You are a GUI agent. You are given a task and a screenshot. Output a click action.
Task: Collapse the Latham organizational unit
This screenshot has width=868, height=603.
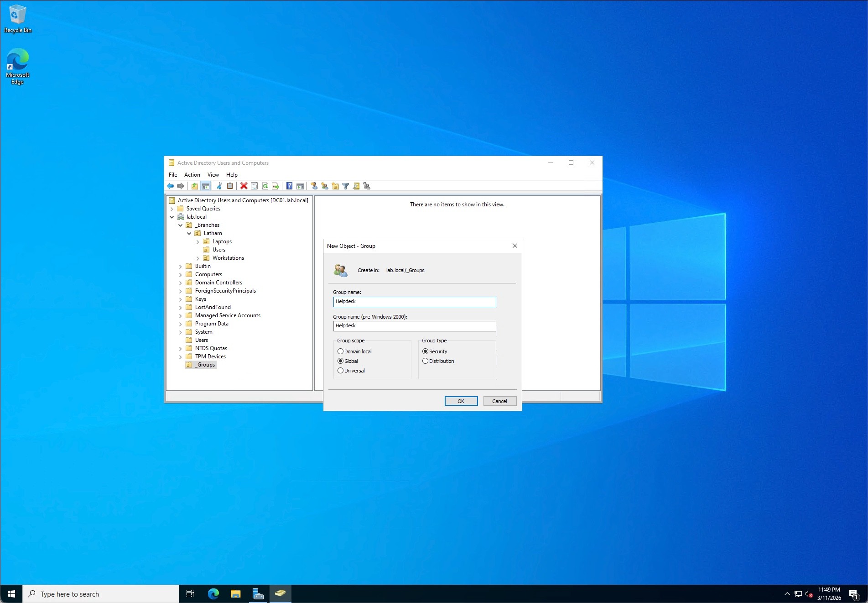pos(189,233)
